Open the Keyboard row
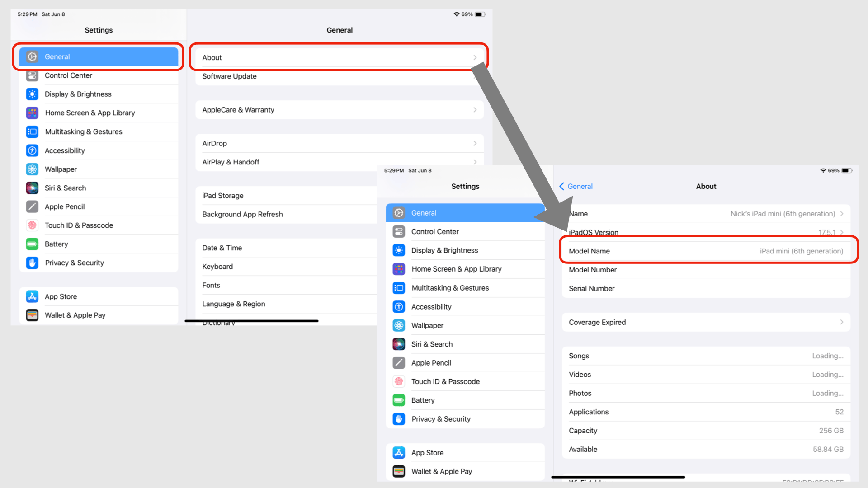The image size is (868, 488). (287, 267)
